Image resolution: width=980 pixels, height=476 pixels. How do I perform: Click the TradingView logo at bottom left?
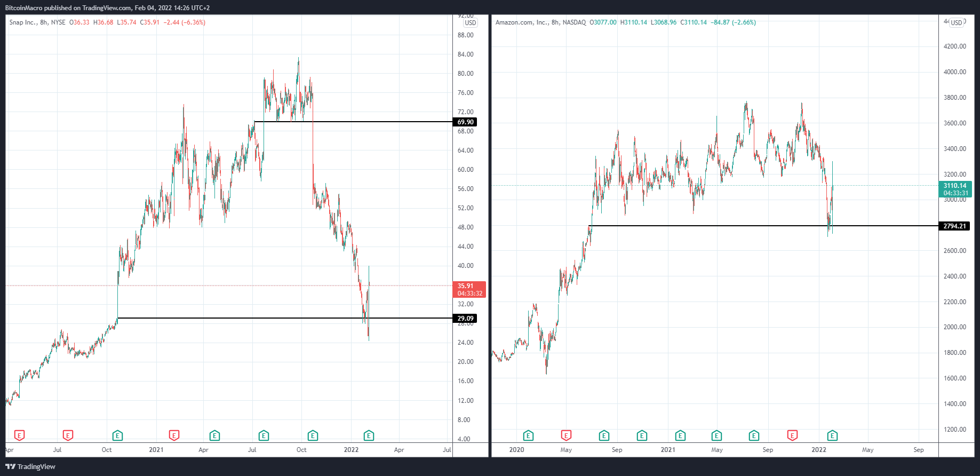30,466
